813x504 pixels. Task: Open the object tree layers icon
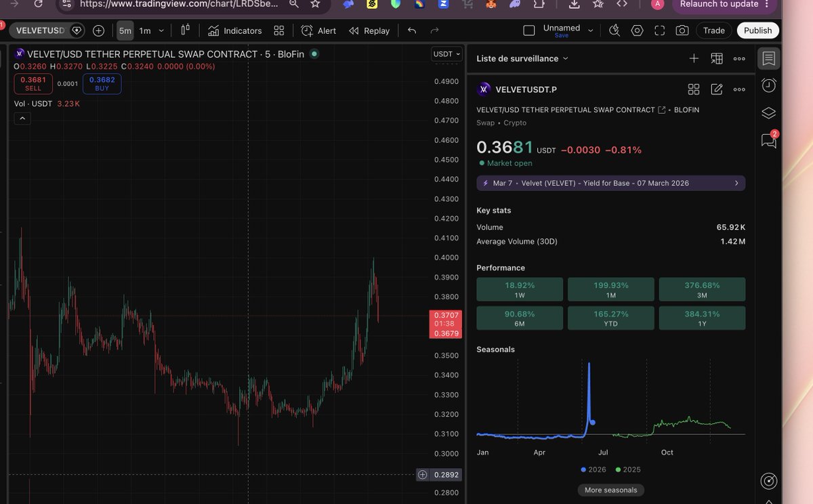(768, 112)
